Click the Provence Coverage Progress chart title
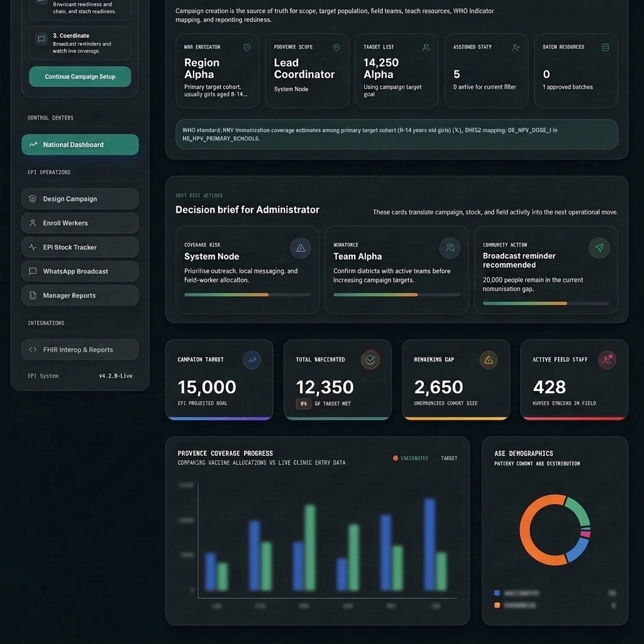Screen dimensions: 644x644 pos(225,453)
